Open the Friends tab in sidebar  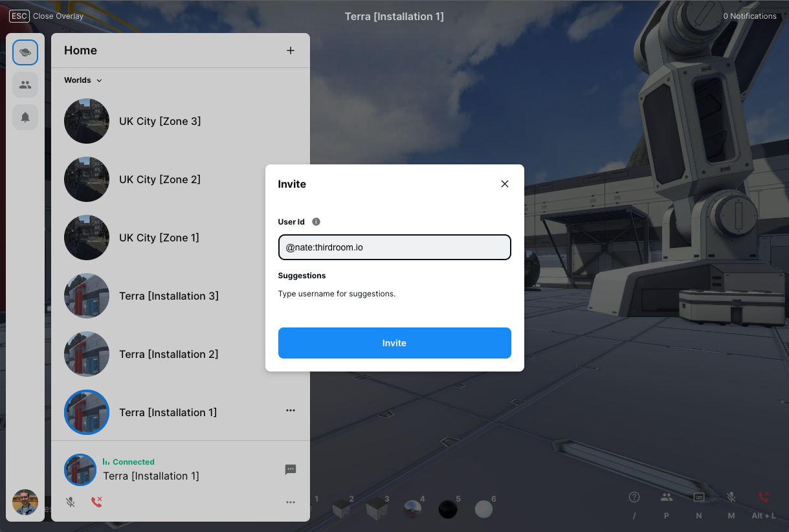[x=25, y=85]
